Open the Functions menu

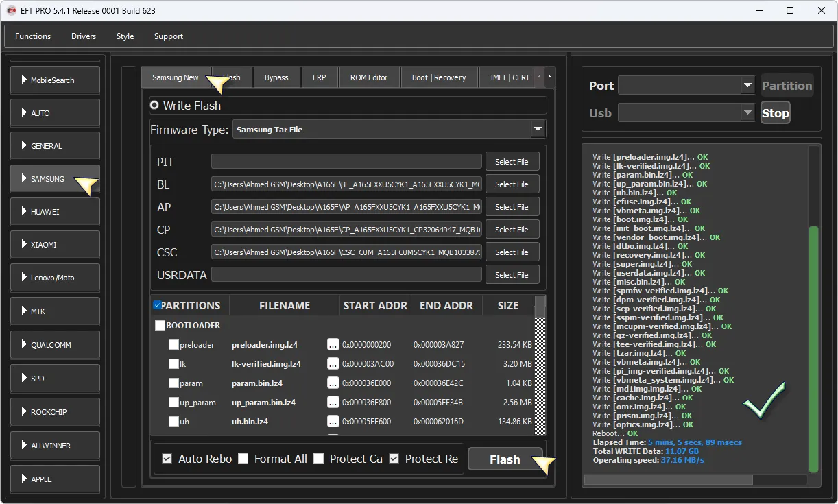click(x=33, y=36)
